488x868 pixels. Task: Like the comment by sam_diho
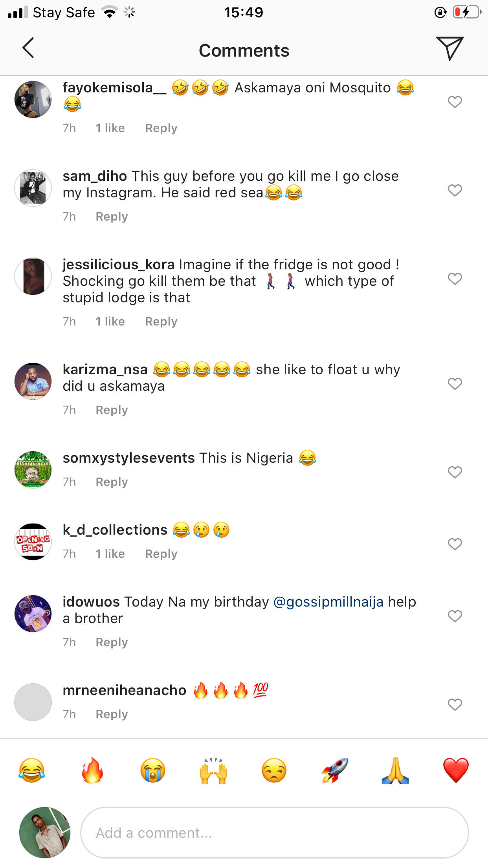455,190
